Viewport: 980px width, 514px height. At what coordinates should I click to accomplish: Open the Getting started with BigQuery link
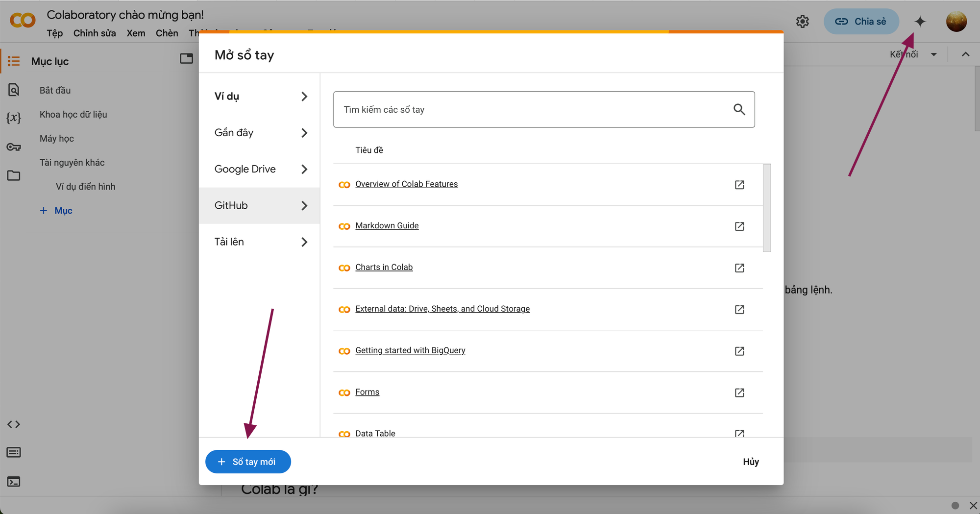click(x=410, y=351)
